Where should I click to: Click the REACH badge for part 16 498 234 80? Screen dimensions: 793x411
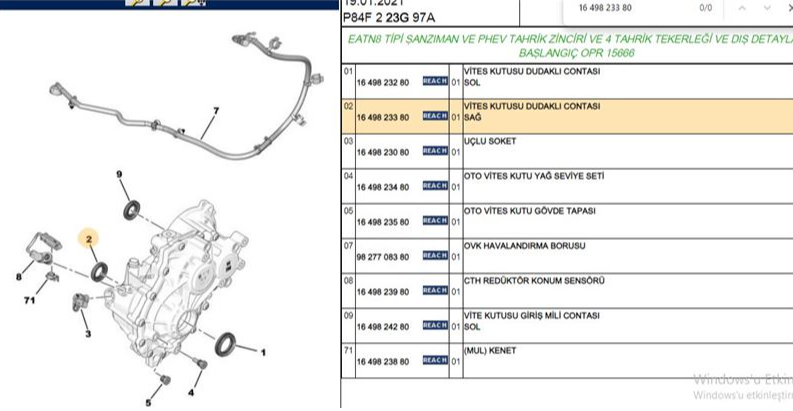[x=435, y=186]
